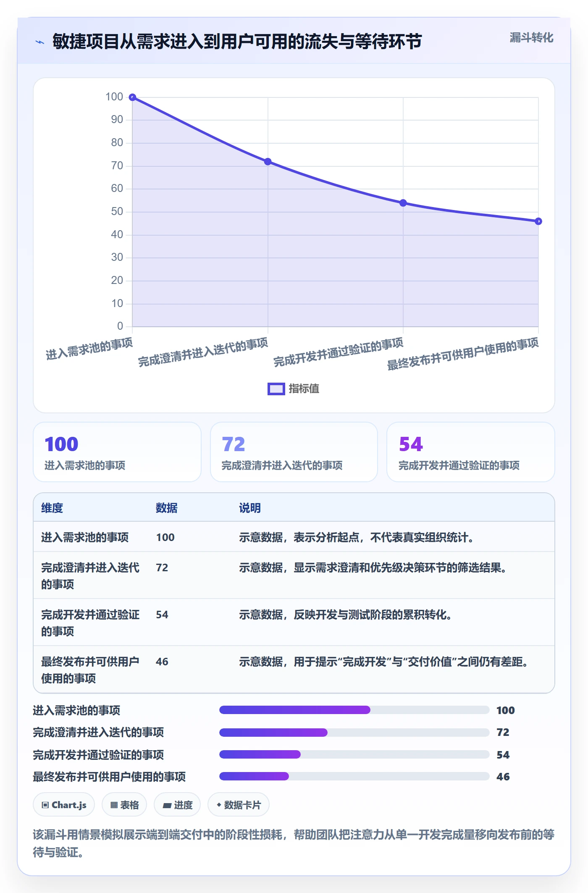
Task: Toggle the 指标值 legend color box
Action: point(276,389)
